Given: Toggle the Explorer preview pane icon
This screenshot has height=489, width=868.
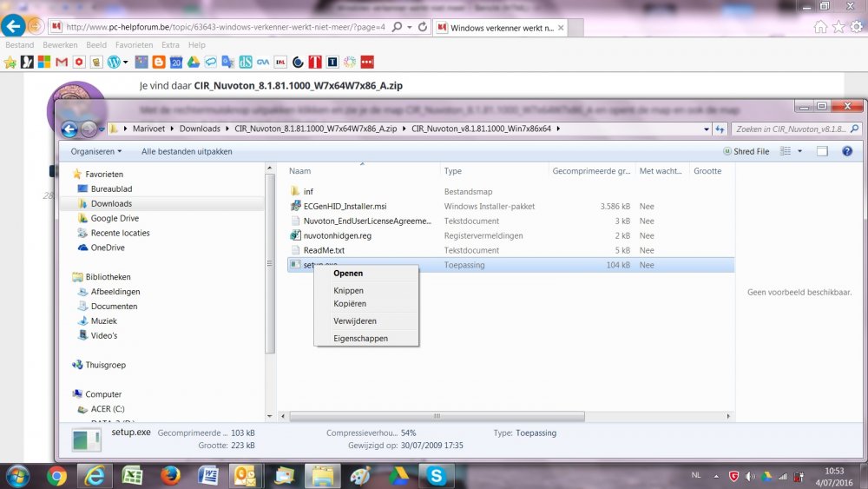Looking at the screenshot, I should 822,151.
